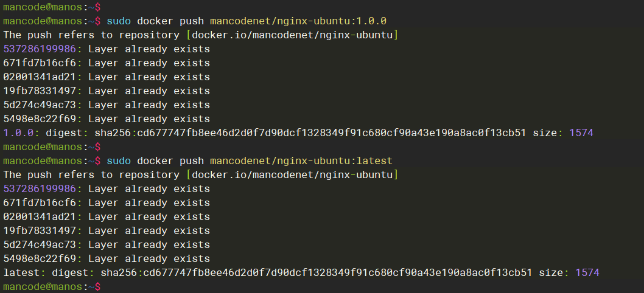Click layer ID 5498e8c22f69 under the latest push
The width and height of the screenshot is (644, 293).
point(40,258)
